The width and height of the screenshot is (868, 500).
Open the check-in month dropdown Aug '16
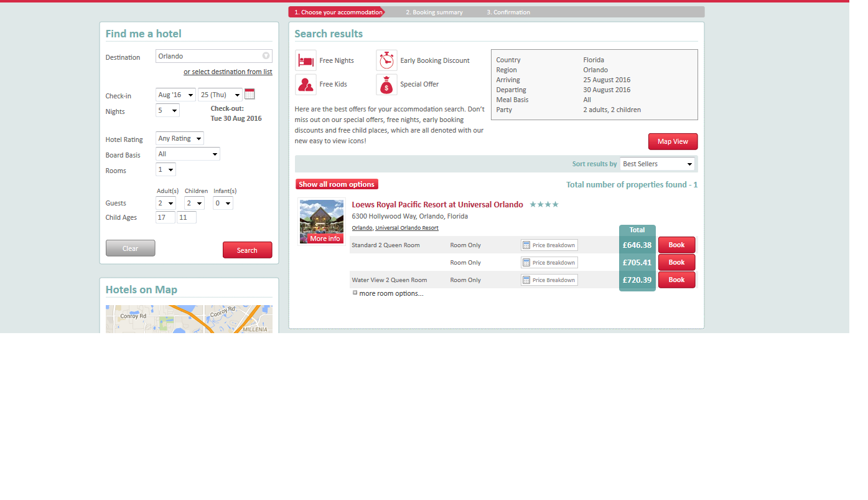click(175, 95)
